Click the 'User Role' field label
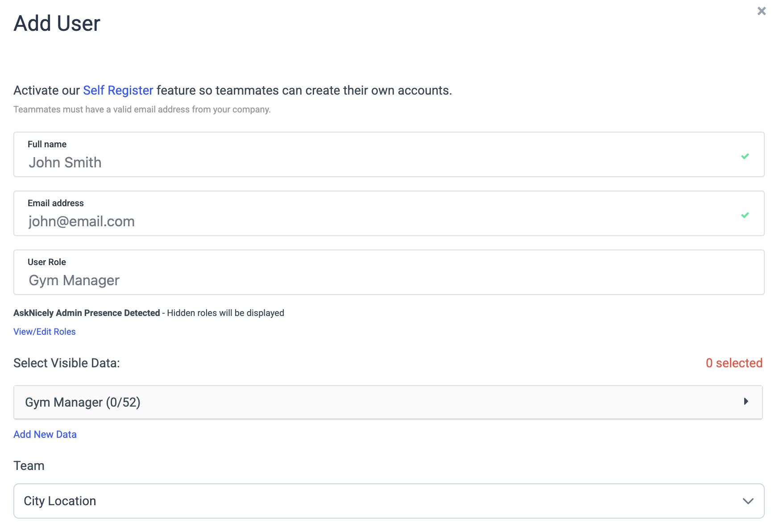Viewport: 779px width, 532px height. [47, 262]
